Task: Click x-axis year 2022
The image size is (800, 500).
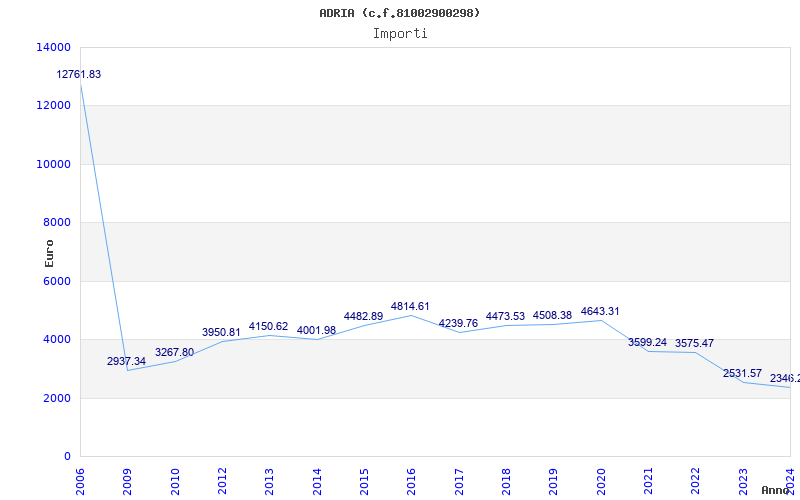Action: click(x=695, y=482)
